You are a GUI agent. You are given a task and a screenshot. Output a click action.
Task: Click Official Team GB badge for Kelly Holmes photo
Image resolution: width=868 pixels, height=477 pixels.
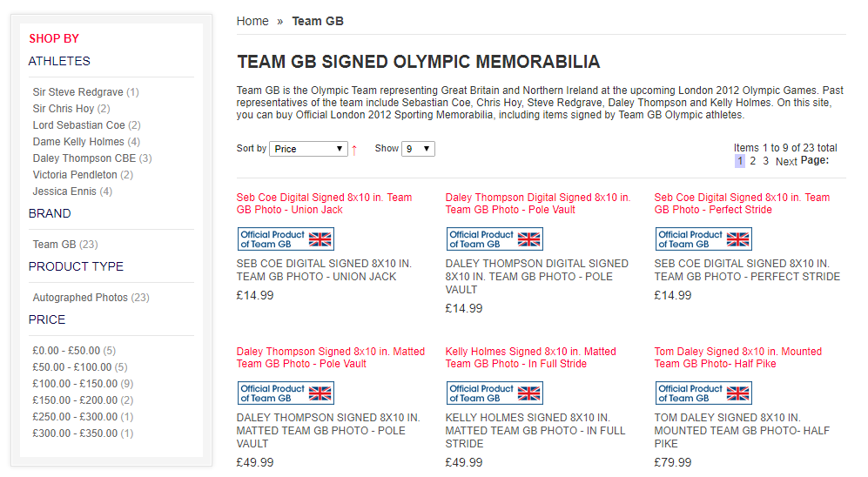pos(495,393)
